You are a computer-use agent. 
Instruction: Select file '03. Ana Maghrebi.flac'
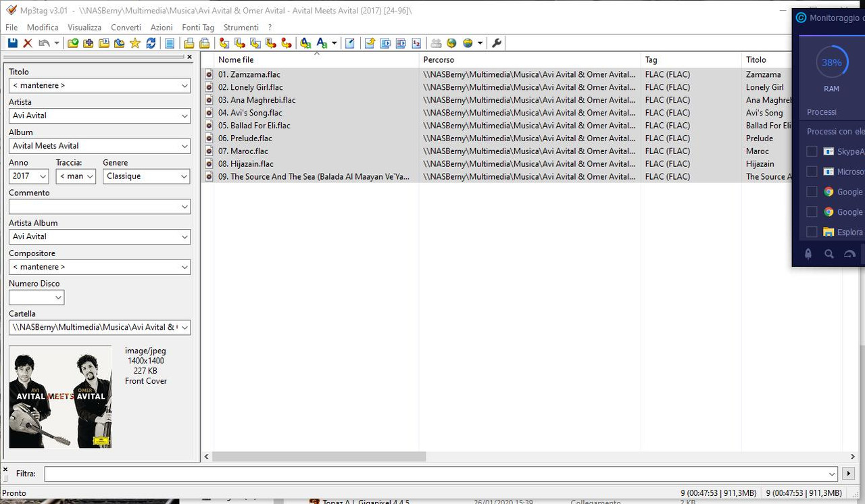(x=257, y=100)
